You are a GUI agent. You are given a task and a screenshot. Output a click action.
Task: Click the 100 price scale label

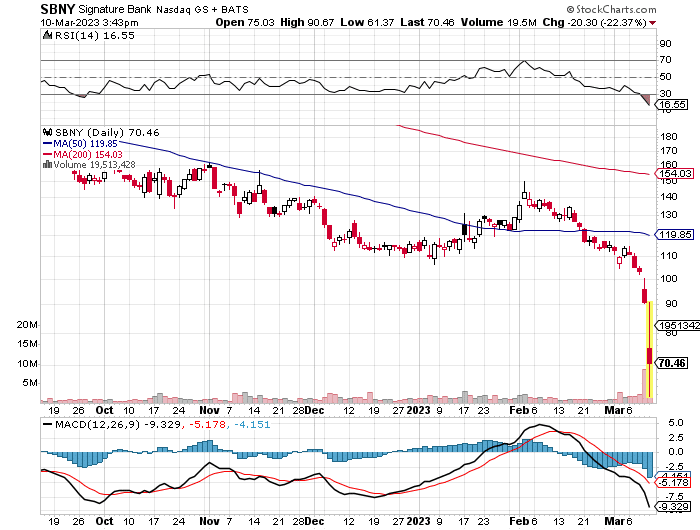[668, 279]
